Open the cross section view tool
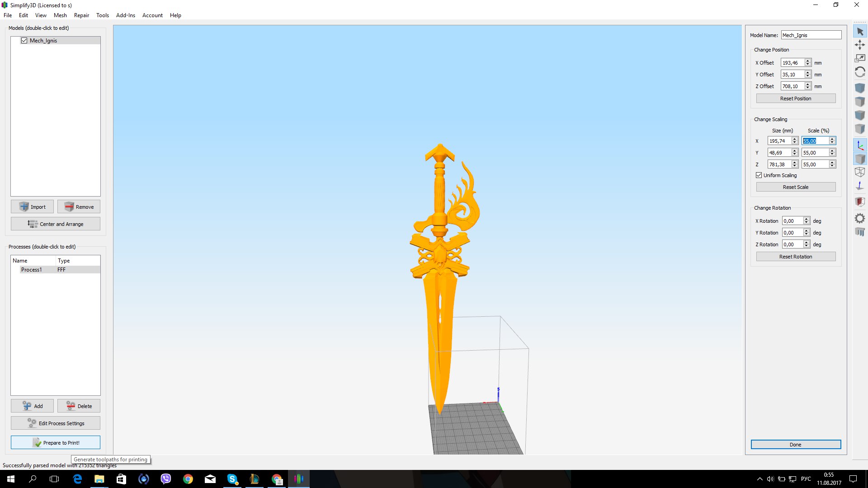This screenshot has height=488, width=868. coord(860,202)
